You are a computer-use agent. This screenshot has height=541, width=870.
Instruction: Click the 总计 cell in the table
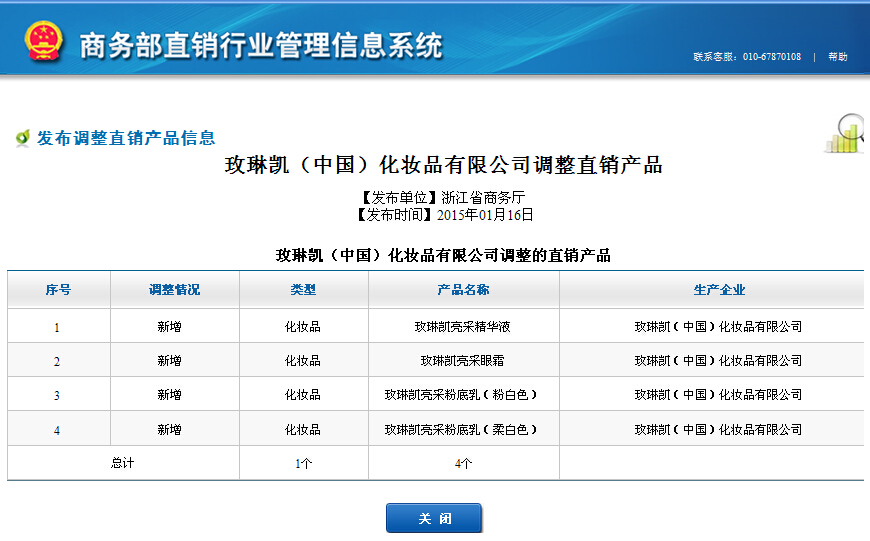[122, 463]
